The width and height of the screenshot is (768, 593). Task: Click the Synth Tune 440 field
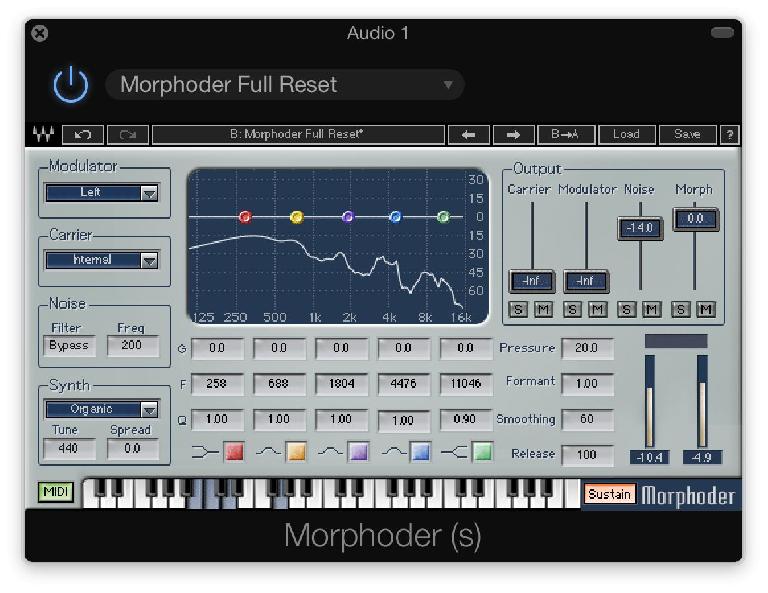(x=69, y=449)
